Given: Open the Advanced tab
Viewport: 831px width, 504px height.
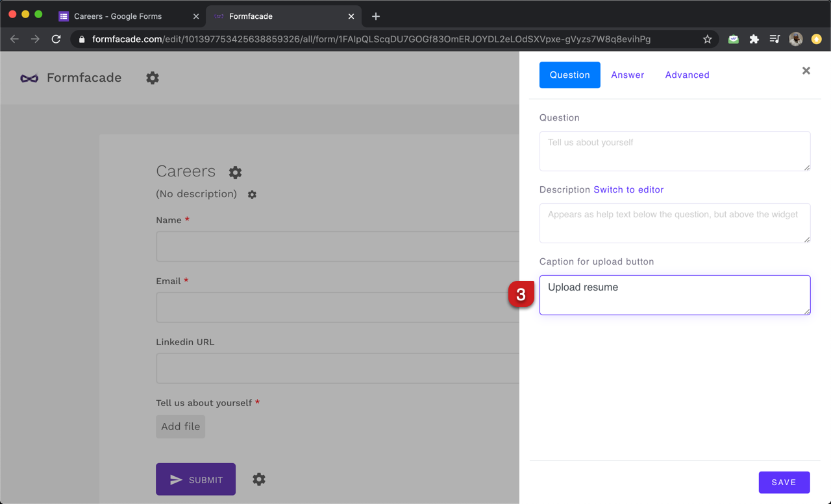Looking at the screenshot, I should click(687, 75).
